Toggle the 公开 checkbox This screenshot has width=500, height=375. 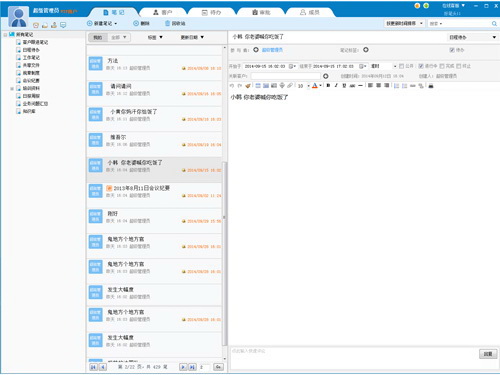click(401, 66)
